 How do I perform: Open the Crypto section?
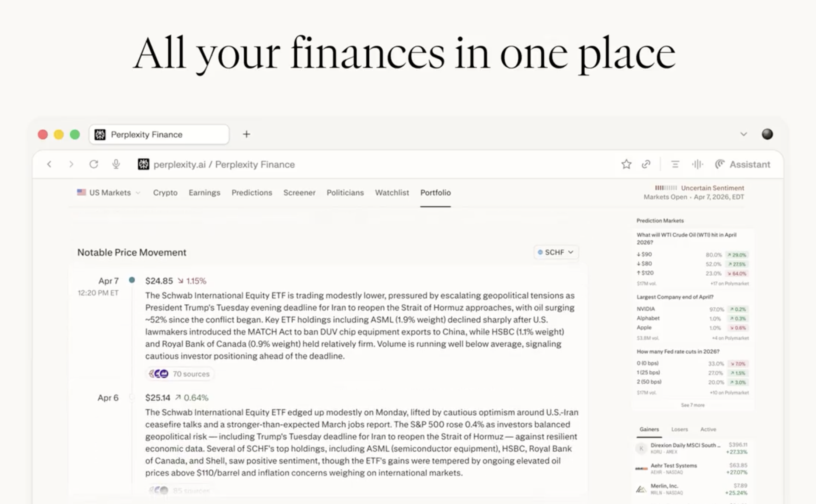(x=165, y=192)
